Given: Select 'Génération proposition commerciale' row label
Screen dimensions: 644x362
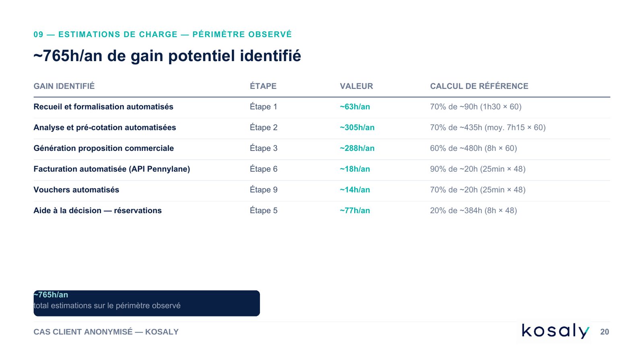Looking at the screenshot, I should [103, 148].
